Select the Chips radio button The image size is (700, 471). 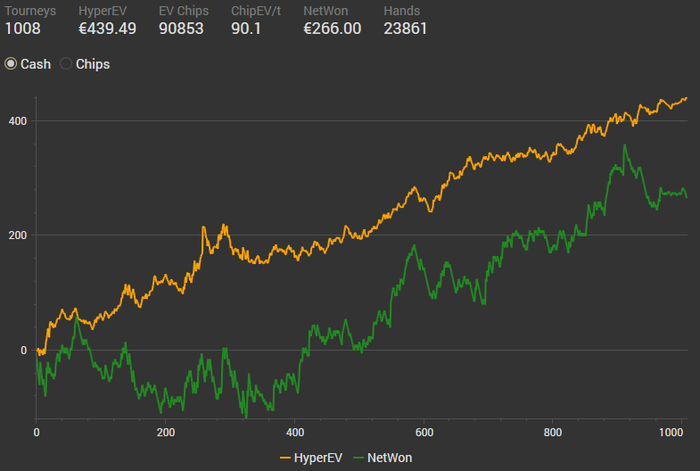(66, 64)
